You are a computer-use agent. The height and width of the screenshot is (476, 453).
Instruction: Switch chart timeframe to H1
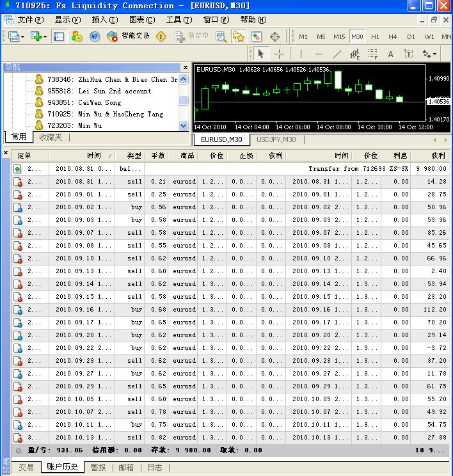click(x=375, y=36)
